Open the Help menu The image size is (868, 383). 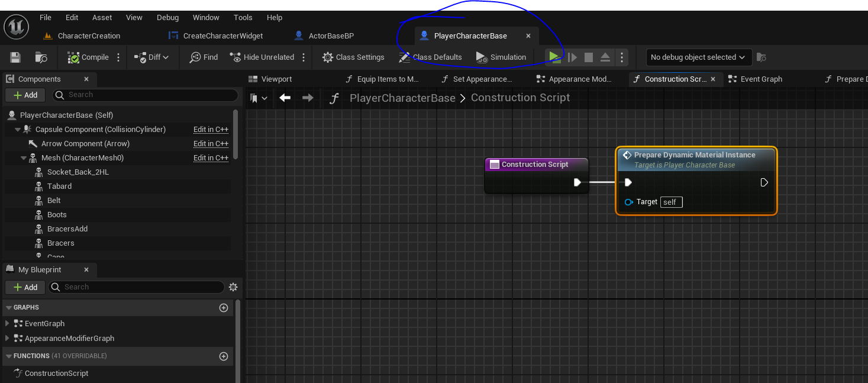pos(275,18)
